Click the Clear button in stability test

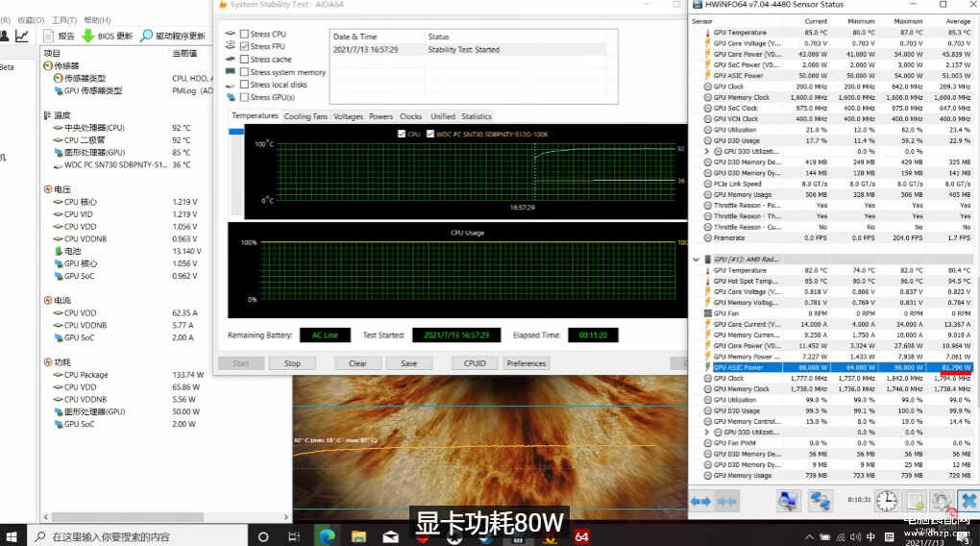(357, 363)
